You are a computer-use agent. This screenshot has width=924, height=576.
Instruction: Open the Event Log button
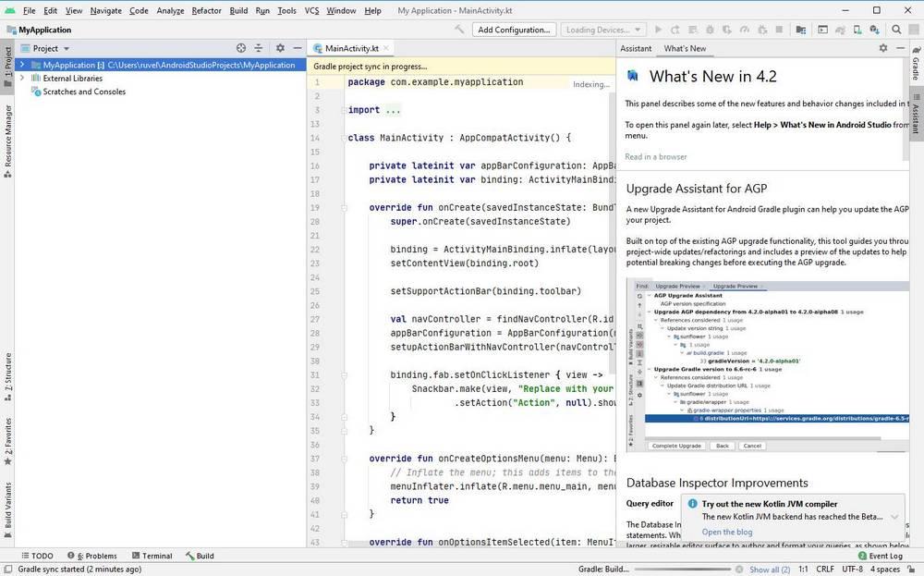(881, 556)
